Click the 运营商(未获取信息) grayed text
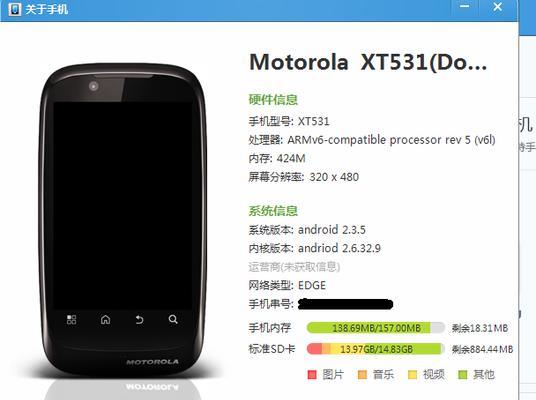536x400 pixels. 294,267
